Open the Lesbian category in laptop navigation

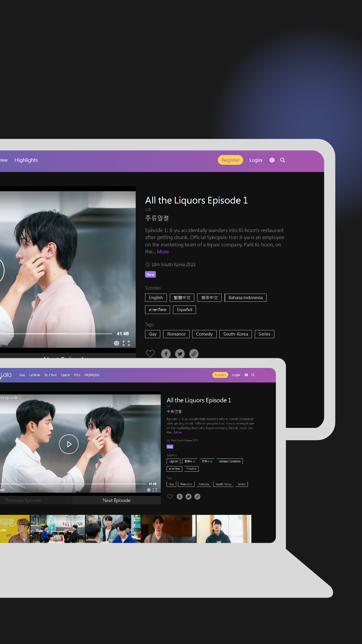click(35, 375)
